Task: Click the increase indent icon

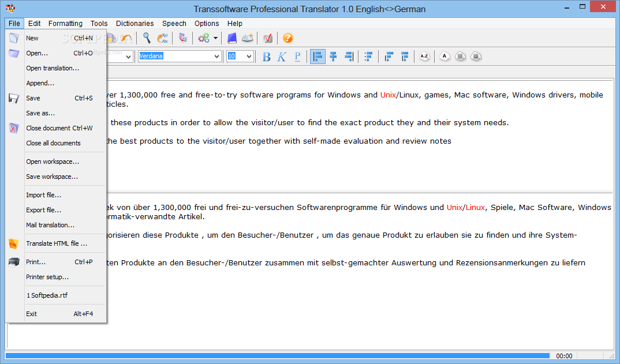Action: tap(405, 57)
